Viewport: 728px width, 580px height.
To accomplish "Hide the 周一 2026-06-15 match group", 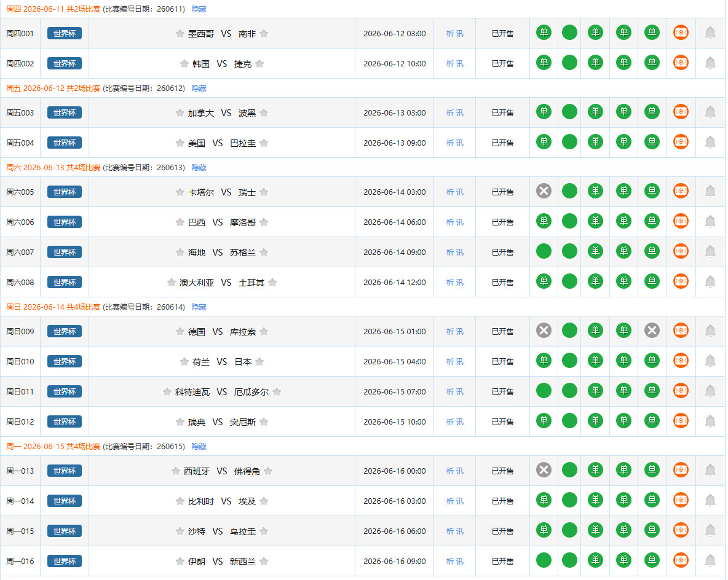I will coord(199,447).
